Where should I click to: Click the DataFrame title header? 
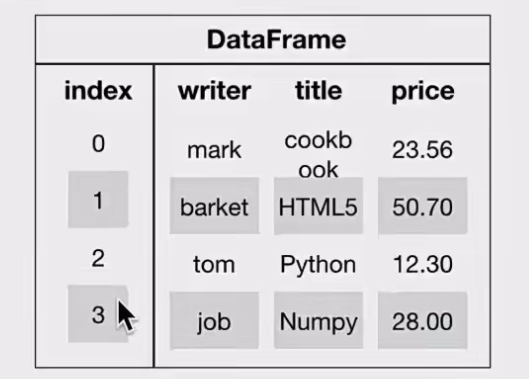pyautogui.click(x=276, y=40)
